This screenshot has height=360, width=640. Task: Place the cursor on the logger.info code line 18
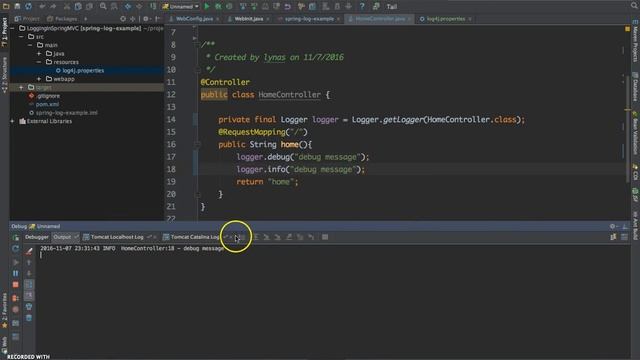click(x=301, y=169)
